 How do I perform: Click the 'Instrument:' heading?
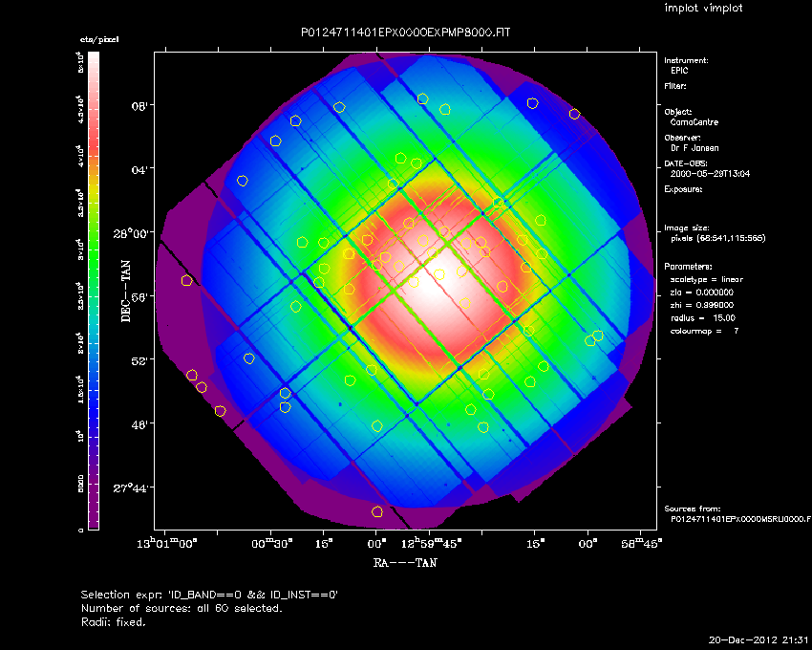686,60
